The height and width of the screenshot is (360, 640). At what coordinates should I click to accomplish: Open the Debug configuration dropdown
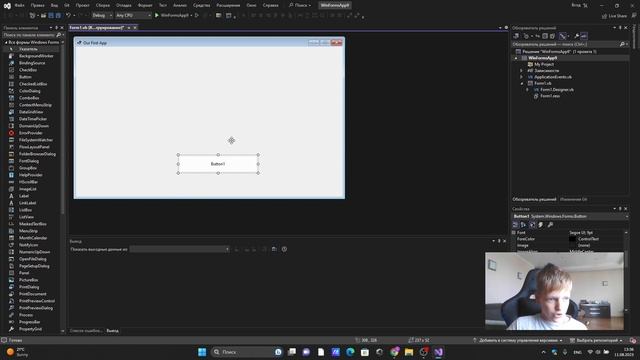102,16
